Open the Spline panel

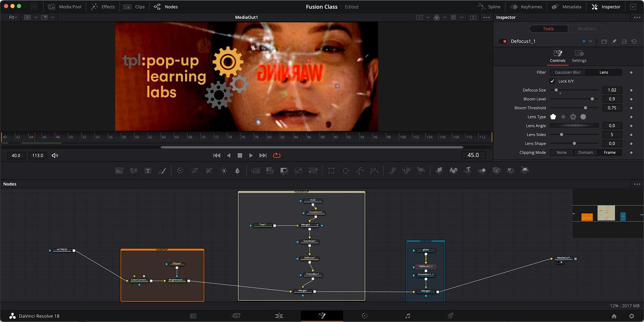[x=489, y=7]
